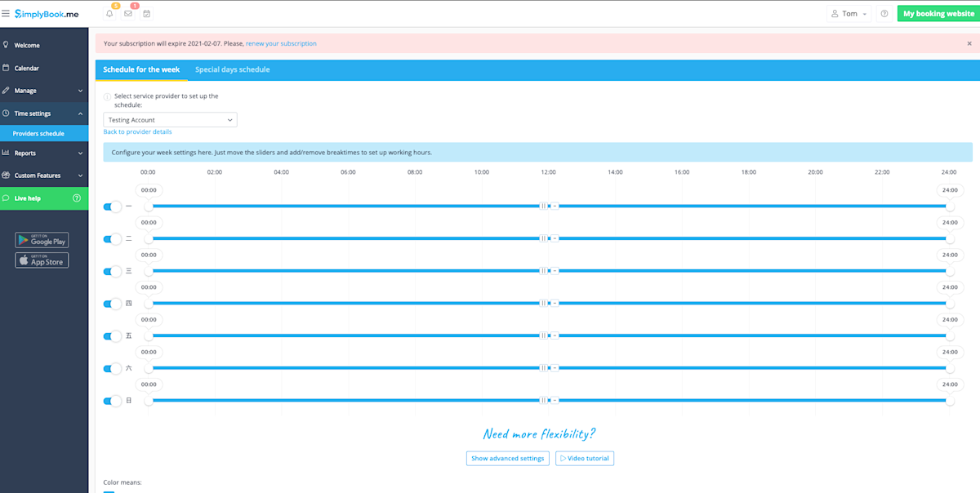Screen dimensions: 980x493
Task: Click the 24:00 end handle on 日 row
Action: pyautogui.click(x=950, y=401)
